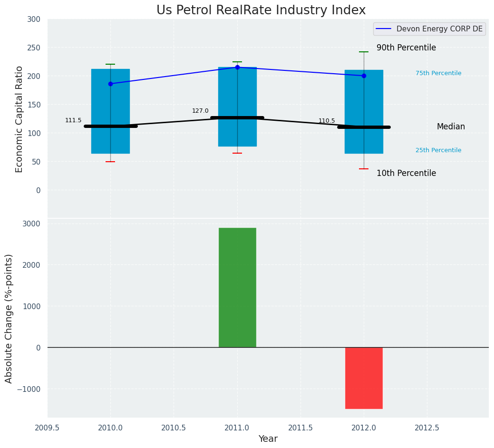Screen dimensions: 494x448
Task: Select the 2010 Devon Energy data point
Action: 110,84
